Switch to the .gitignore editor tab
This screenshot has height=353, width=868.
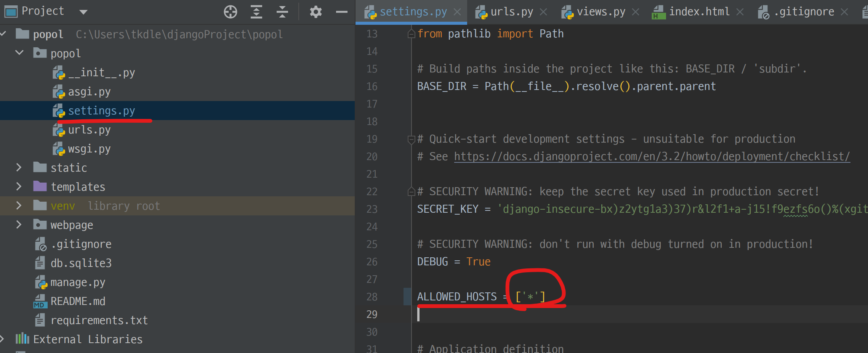[x=804, y=12]
